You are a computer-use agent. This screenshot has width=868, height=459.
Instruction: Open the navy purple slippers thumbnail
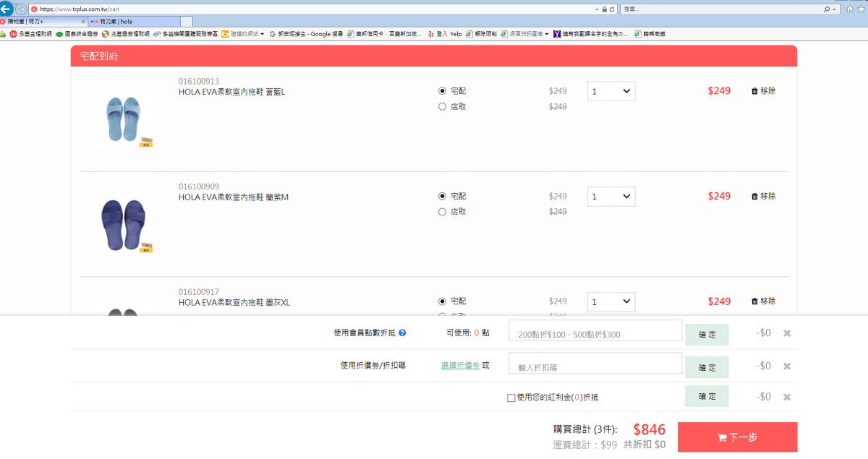124,225
